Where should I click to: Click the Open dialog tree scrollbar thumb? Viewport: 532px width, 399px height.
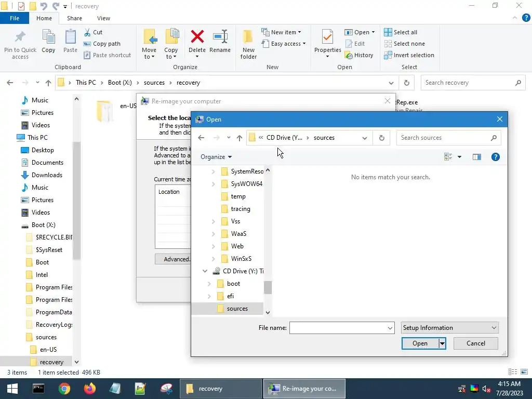pos(268,288)
